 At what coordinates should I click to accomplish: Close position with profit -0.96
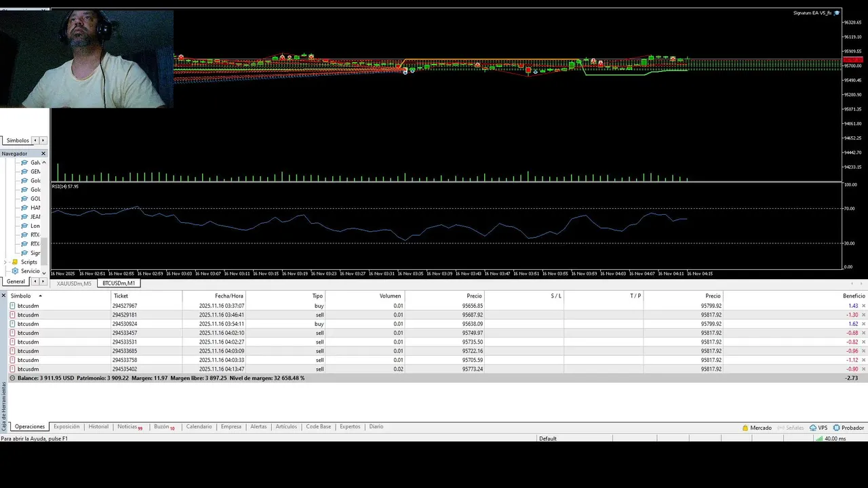[863, 351]
